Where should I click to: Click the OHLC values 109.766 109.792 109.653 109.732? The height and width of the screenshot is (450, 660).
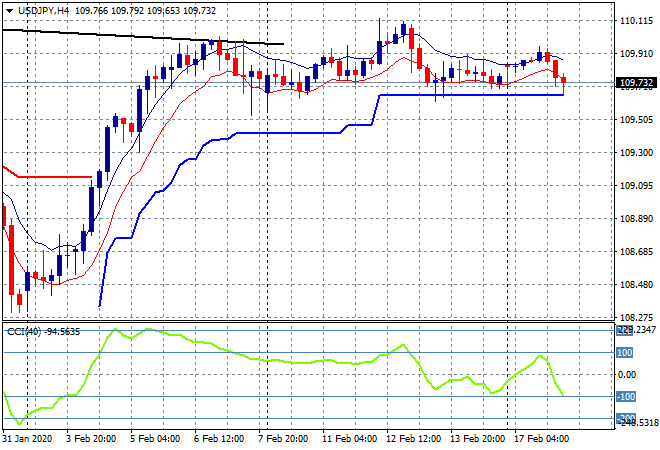tap(145, 11)
